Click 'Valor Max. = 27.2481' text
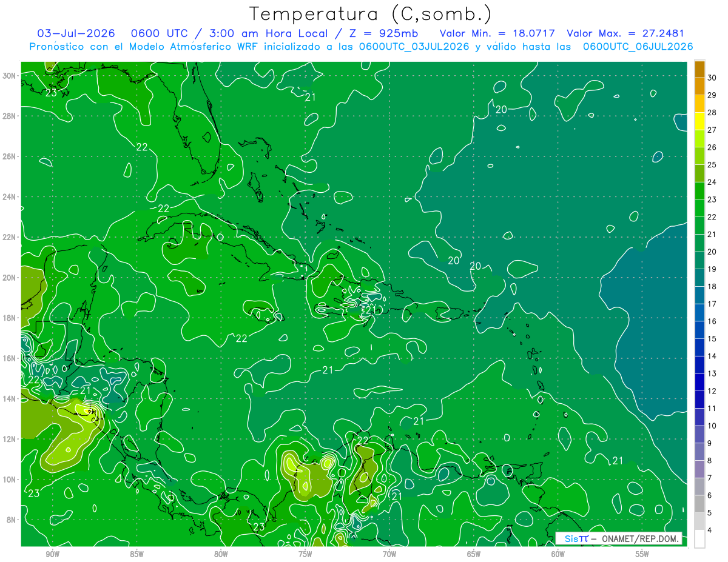This screenshot has height=562, width=728. [625, 33]
